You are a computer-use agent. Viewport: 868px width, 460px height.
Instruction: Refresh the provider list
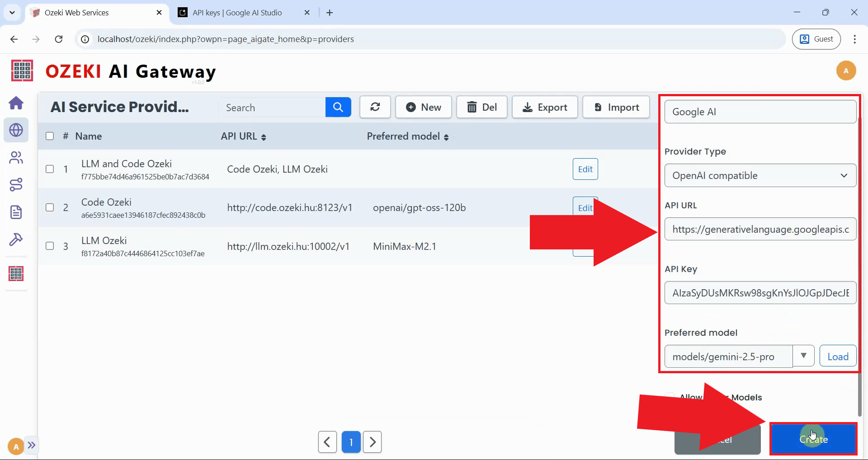(x=375, y=107)
